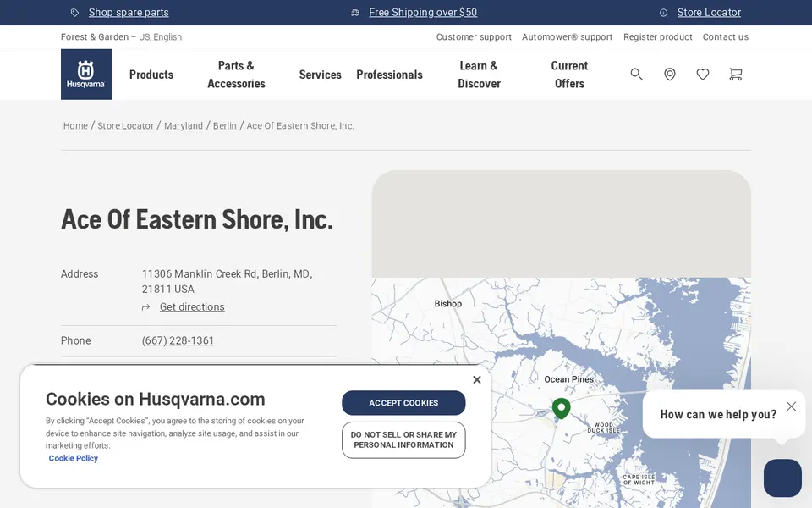The height and width of the screenshot is (508, 812).
Task: Open Automower® support link
Action: pyautogui.click(x=567, y=36)
